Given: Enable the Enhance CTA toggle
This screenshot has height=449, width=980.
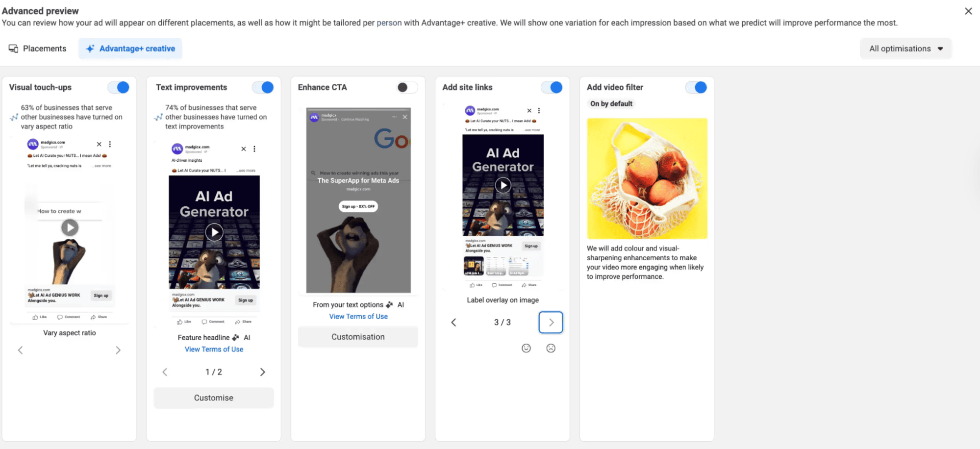Looking at the screenshot, I should 407,87.
